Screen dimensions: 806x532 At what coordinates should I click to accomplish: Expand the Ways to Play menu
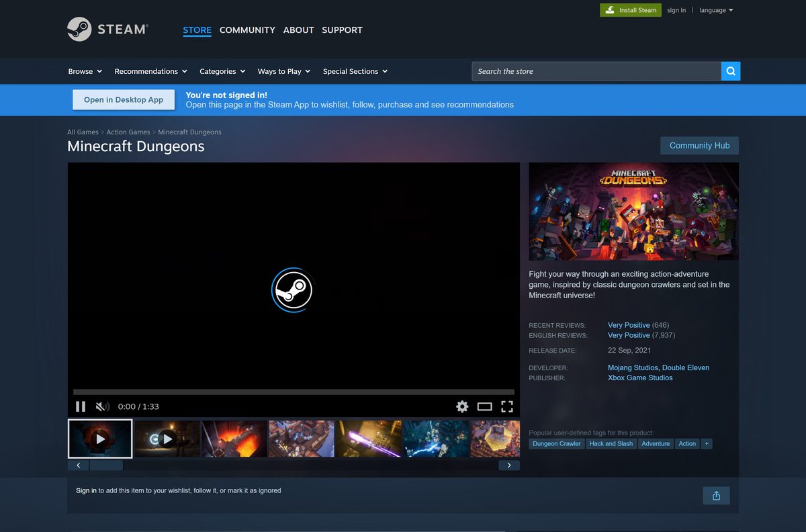click(284, 71)
